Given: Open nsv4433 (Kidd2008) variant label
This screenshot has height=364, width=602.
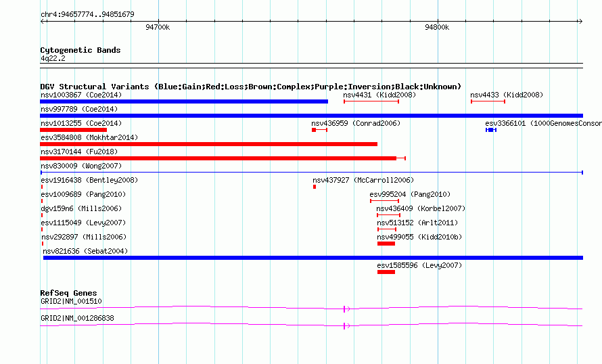Looking at the screenshot, I should tap(507, 95).
